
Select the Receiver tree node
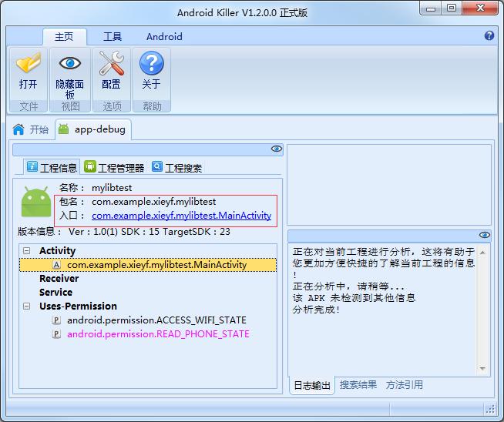[x=59, y=279]
